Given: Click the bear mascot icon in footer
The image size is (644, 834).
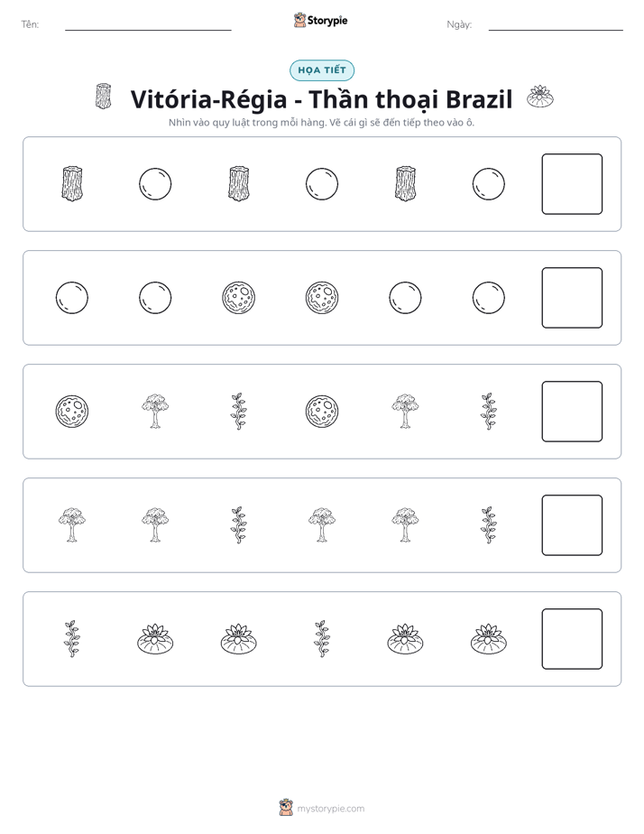Looking at the screenshot, I should [x=286, y=808].
